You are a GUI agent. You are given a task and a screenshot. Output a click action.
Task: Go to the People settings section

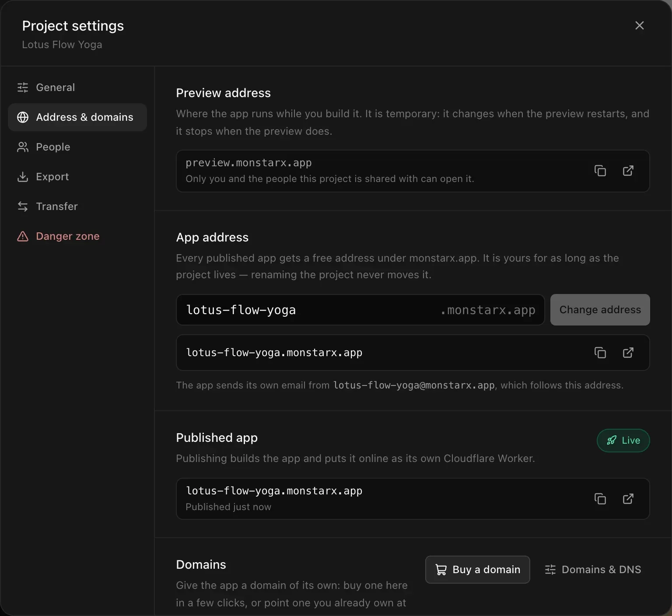point(77,147)
